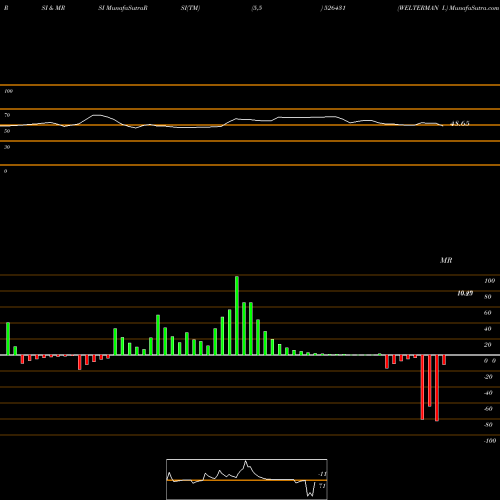Click the MR value label 10.29
The width and height of the screenshot is (500, 500).
point(465,293)
